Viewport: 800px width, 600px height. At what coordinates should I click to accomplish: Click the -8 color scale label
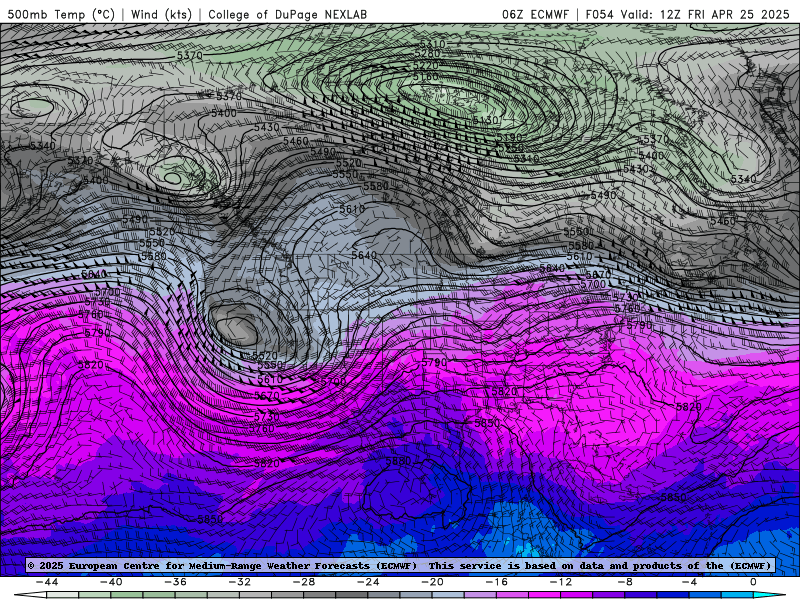pos(626,582)
